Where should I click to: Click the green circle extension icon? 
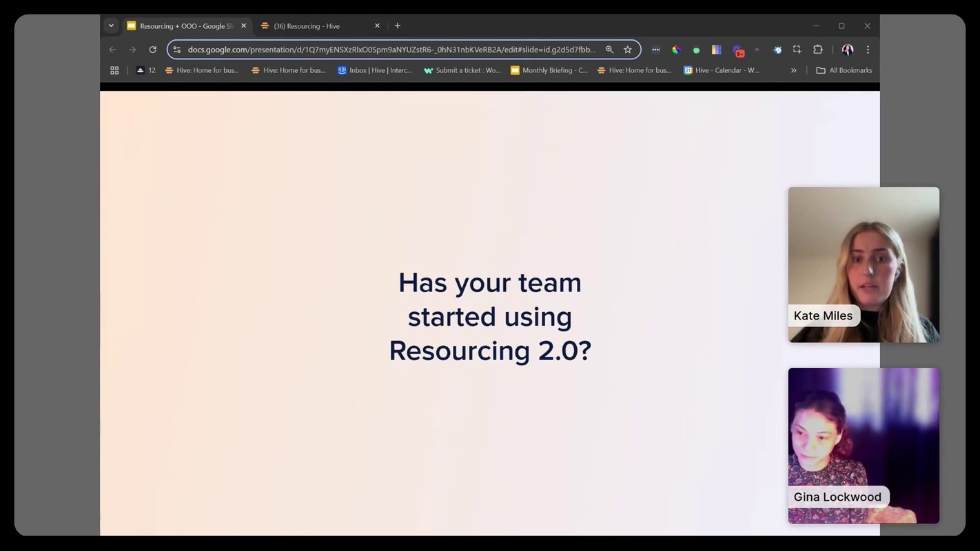[696, 49]
